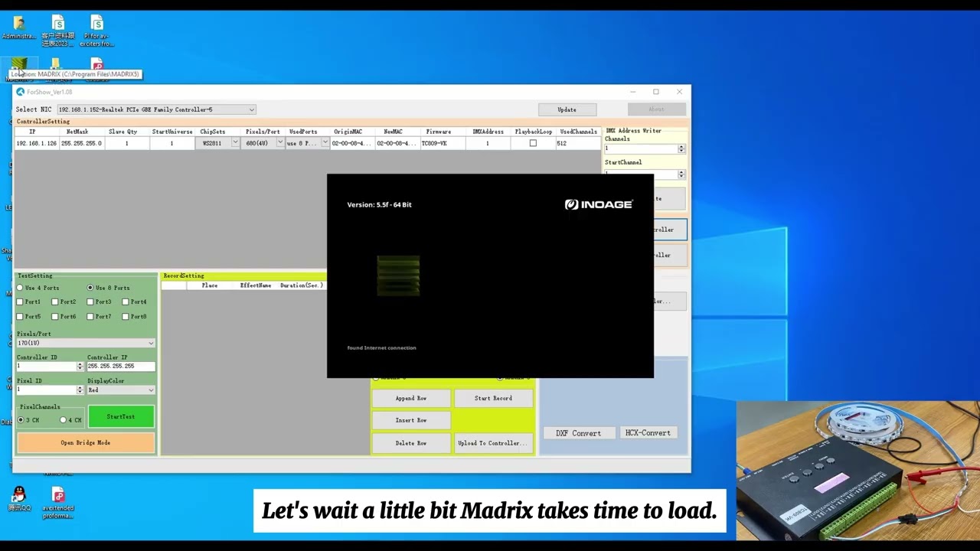
Task: Open the Tencent QQ desktop icon
Action: [19, 499]
